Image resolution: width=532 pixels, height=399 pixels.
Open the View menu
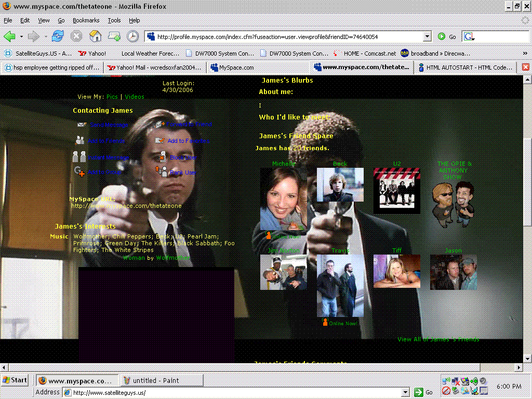point(44,20)
